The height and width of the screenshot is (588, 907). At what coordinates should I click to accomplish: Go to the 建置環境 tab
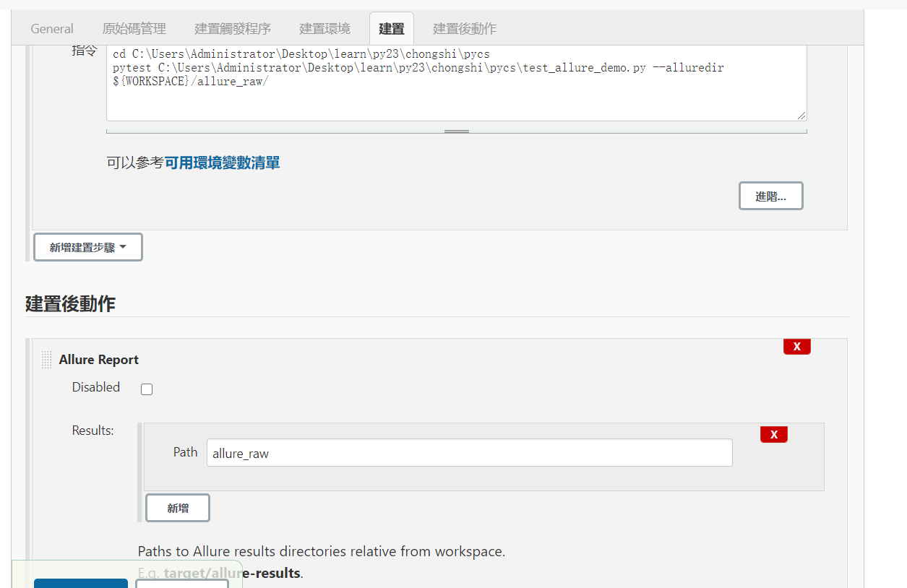(x=325, y=29)
